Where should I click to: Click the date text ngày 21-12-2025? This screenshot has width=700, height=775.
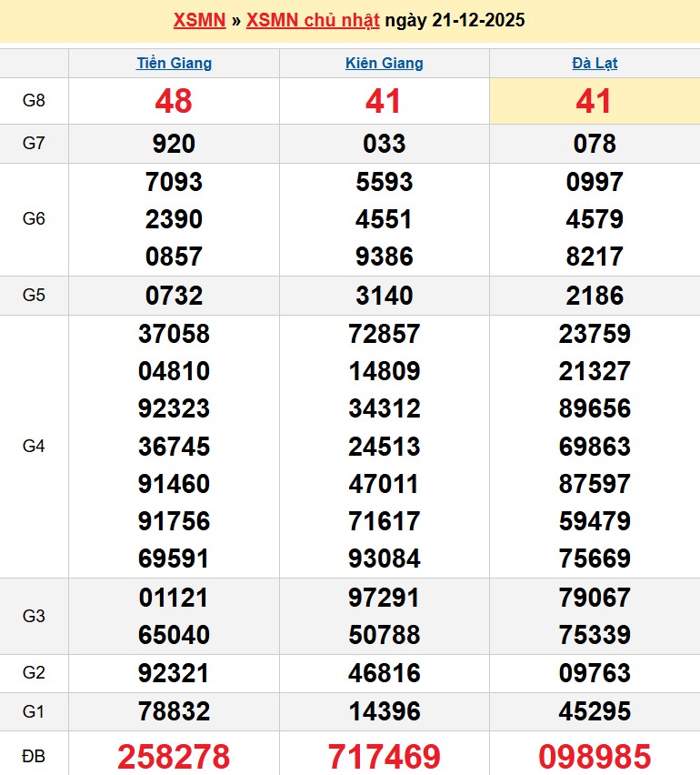455,20
